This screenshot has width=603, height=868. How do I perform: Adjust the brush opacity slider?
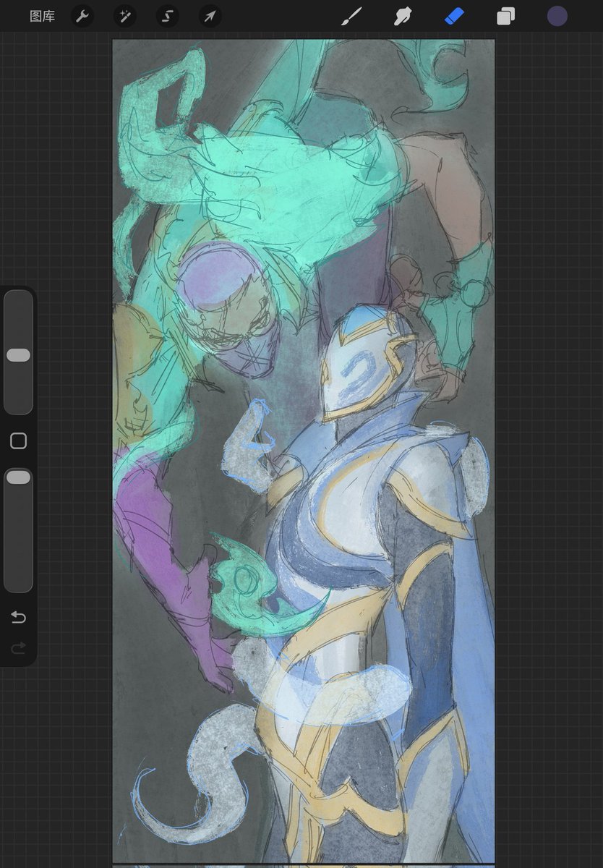click(18, 477)
